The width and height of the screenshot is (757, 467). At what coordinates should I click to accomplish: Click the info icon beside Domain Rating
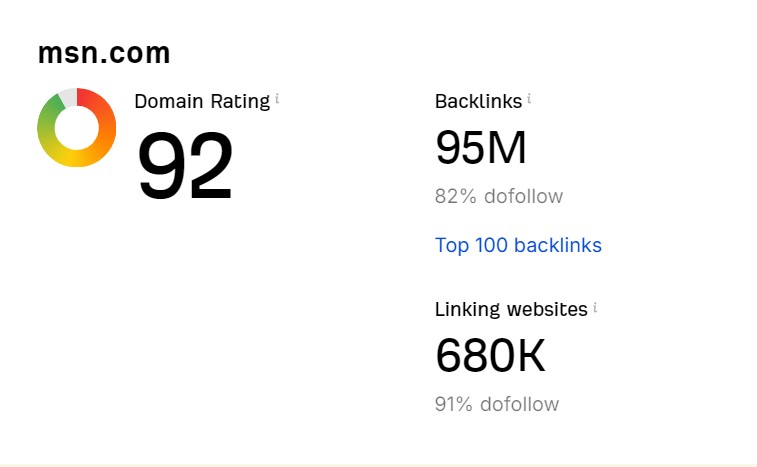(x=277, y=99)
